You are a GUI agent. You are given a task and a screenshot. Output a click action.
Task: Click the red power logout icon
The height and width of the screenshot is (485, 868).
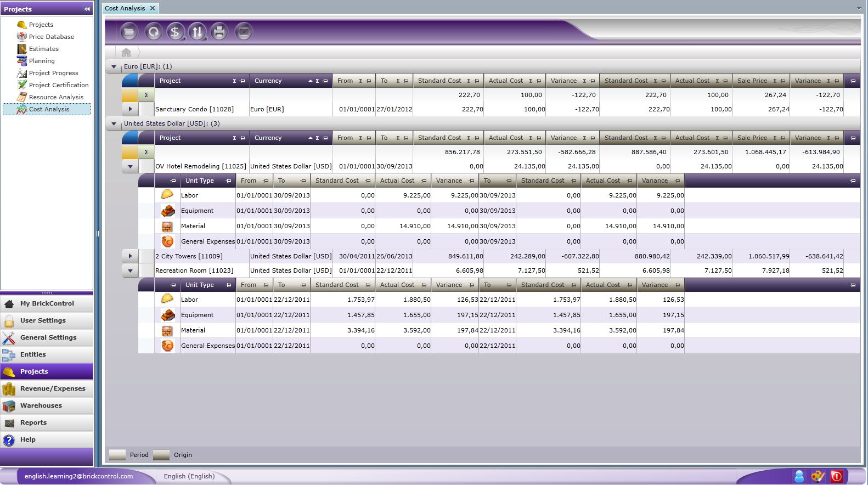[836, 476]
